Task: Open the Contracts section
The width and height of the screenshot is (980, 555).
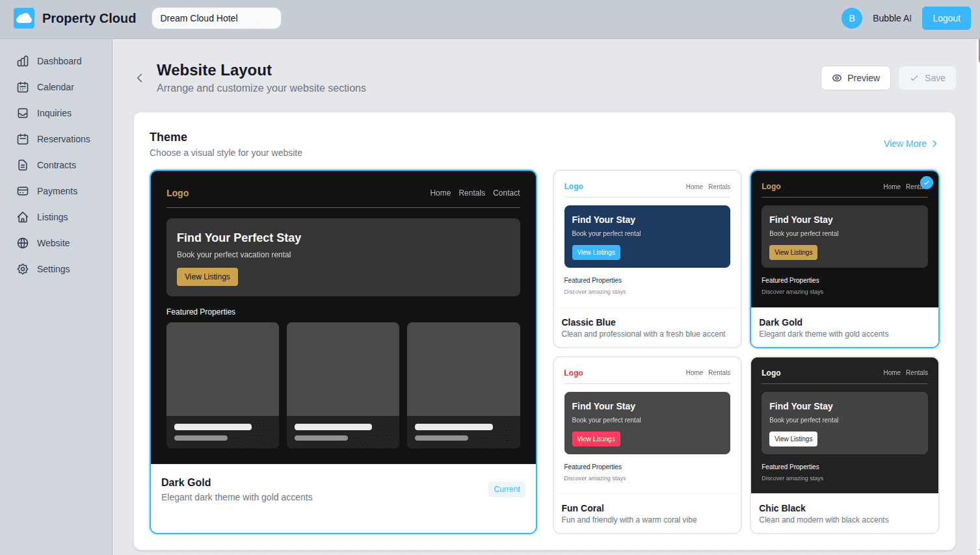Action: coord(56,165)
